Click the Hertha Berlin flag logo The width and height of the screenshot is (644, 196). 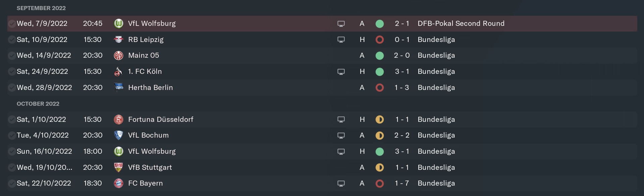click(118, 88)
